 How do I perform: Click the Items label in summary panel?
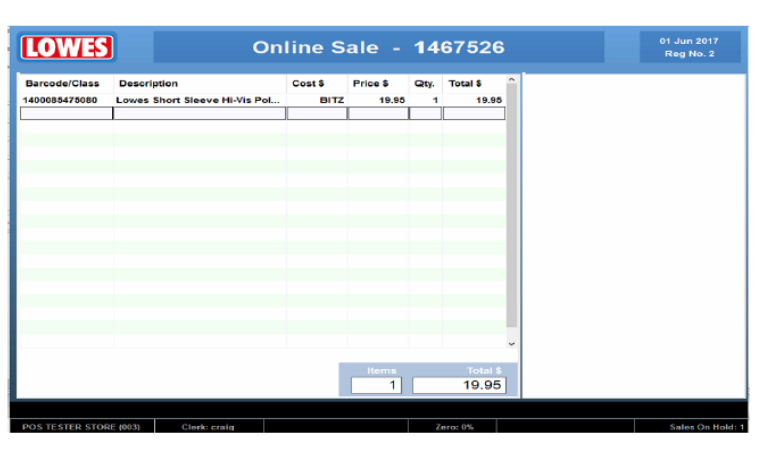382,371
